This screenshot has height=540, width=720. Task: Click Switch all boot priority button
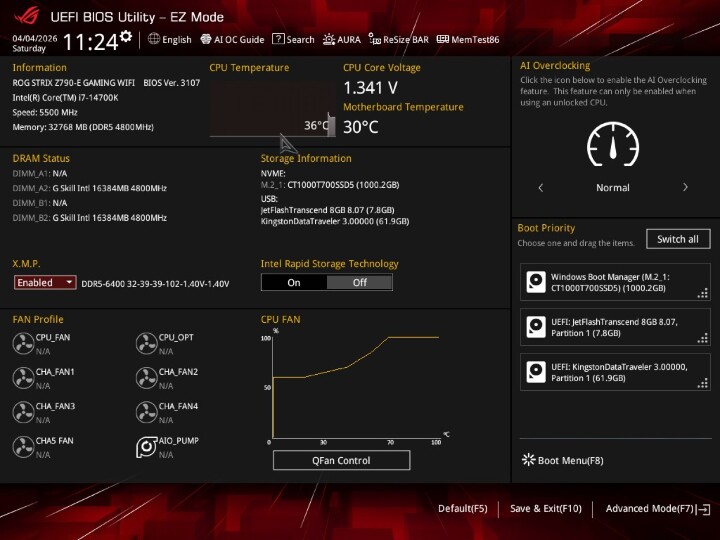click(678, 239)
